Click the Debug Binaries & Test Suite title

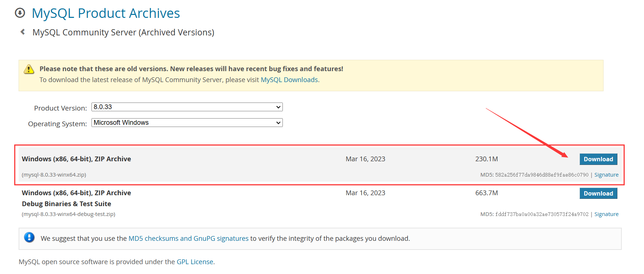click(x=66, y=204)
